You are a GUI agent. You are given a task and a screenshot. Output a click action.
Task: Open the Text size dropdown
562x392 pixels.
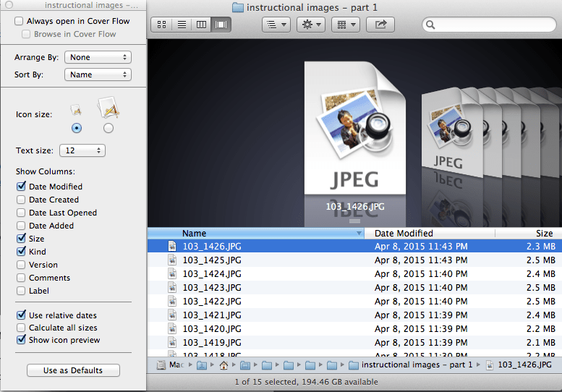tap(82, 150)
